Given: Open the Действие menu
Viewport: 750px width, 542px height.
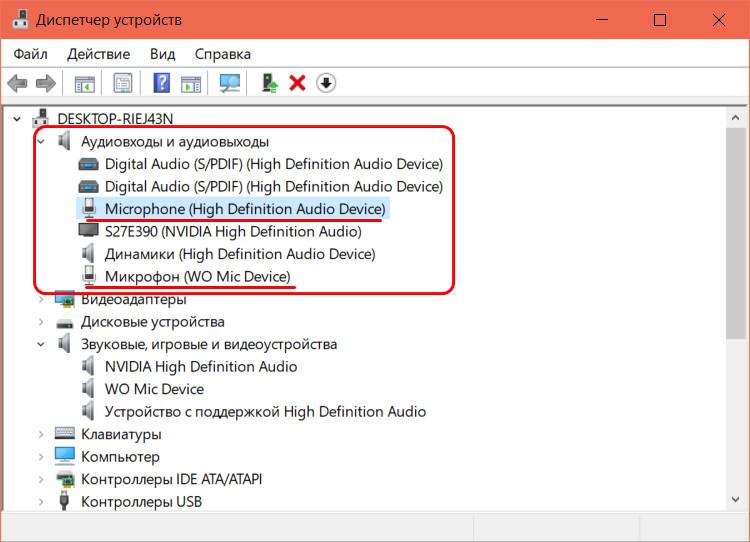Looking at the screenshot, I should (x=99, y=54).
